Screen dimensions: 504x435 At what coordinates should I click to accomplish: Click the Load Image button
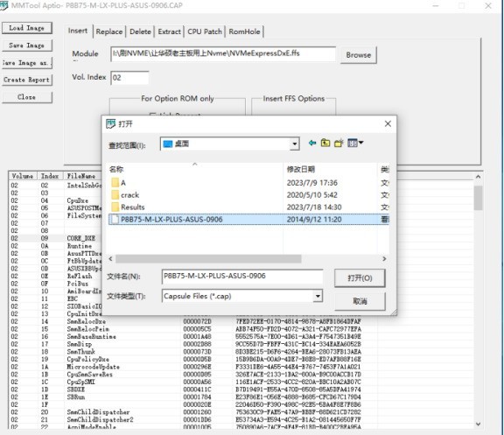point(26,28)
